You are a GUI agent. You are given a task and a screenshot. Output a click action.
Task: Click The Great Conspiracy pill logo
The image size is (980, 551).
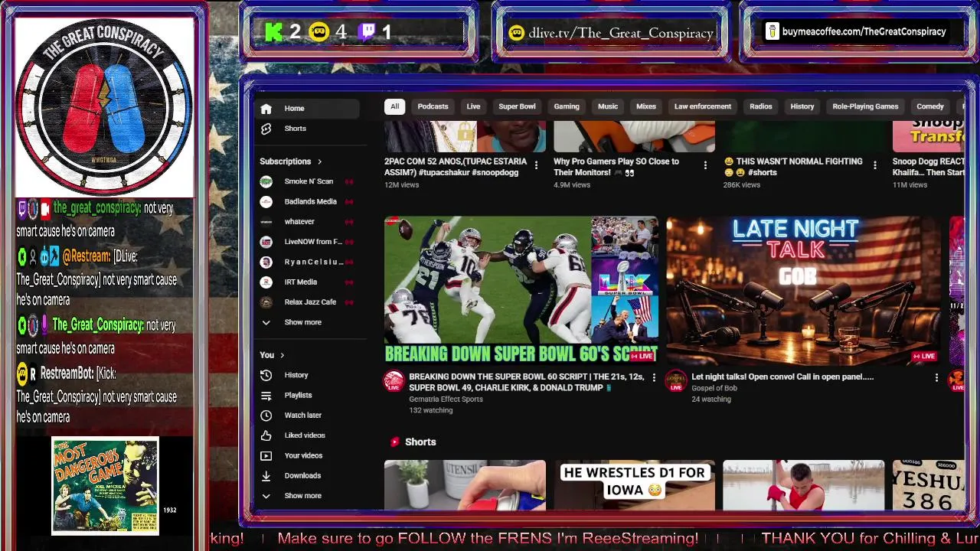104,108
